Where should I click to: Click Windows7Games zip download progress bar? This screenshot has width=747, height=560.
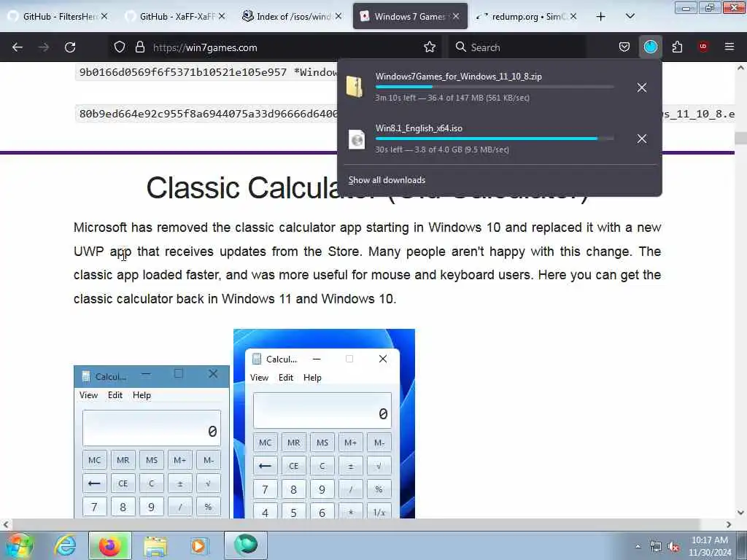[x=494, y=87]
